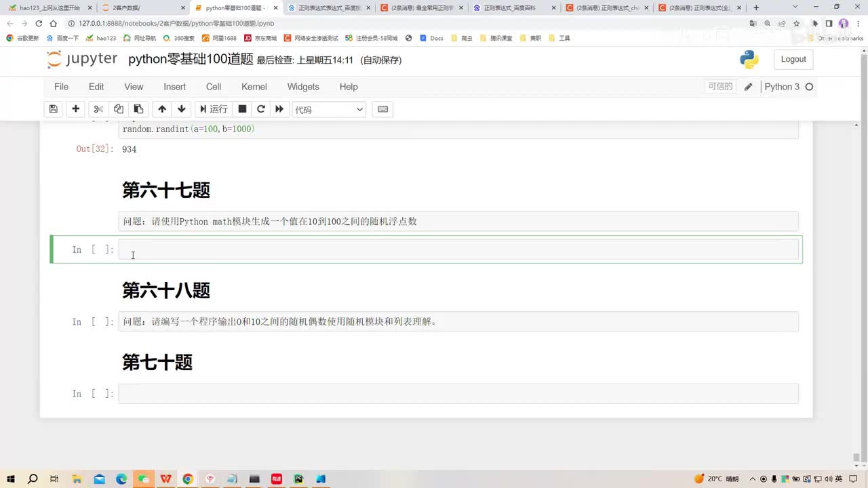Viewport: 868px width, 488px height.
Task: Cut selected cells with the scissors icon
Action: click(98, 109)
